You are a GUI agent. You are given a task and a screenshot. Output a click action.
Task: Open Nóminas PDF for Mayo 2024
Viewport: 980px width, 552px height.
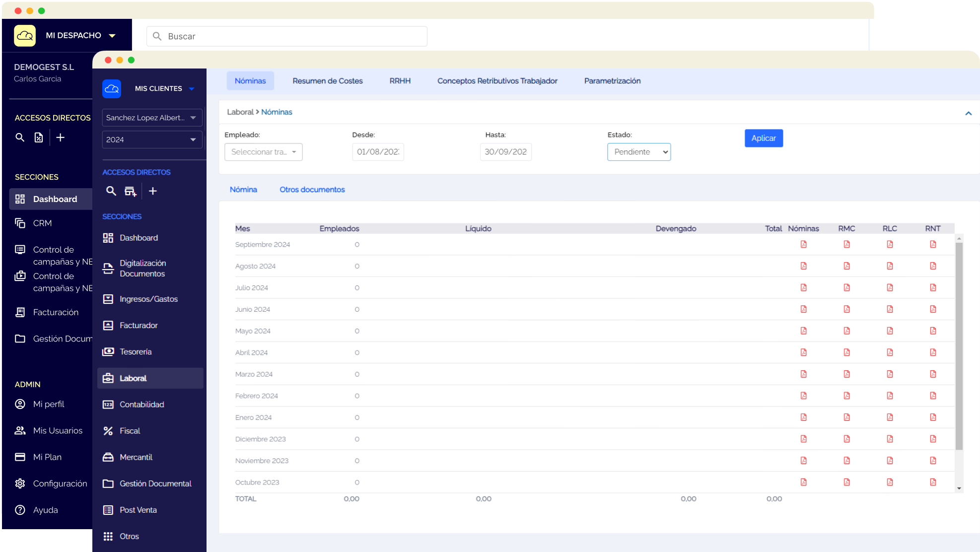[x=803, y=331]
